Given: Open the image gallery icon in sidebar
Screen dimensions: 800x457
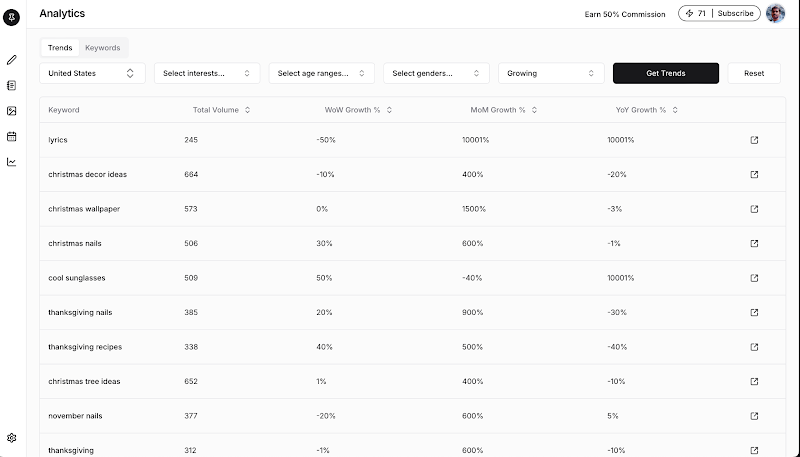Looking at the screenshot, I should [x=11, y=111].
